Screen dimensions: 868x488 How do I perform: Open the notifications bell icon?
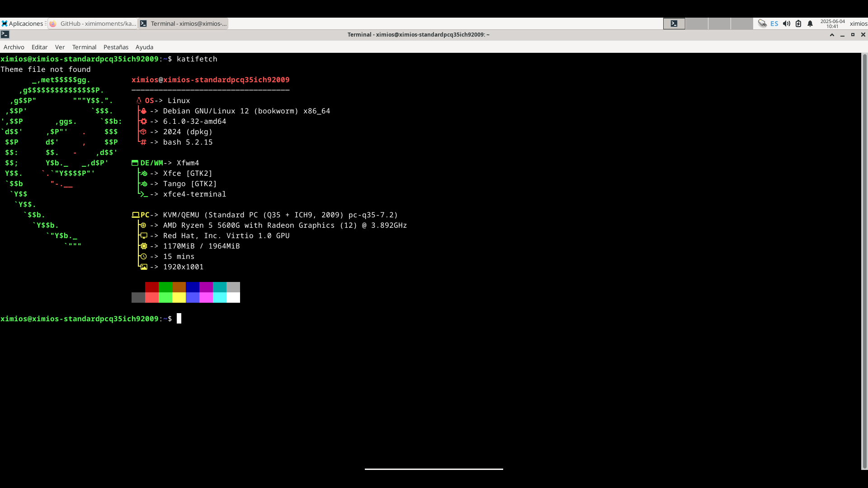coord(810,23)
